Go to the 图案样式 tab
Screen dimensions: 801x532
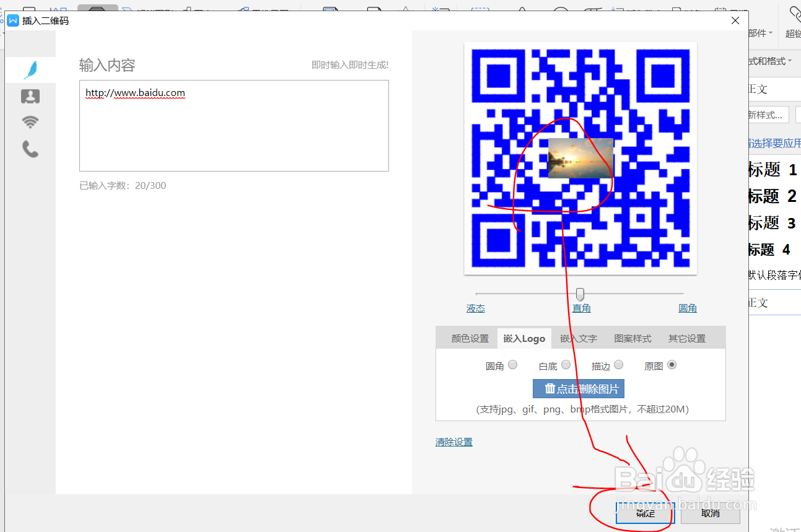(632, 339)
